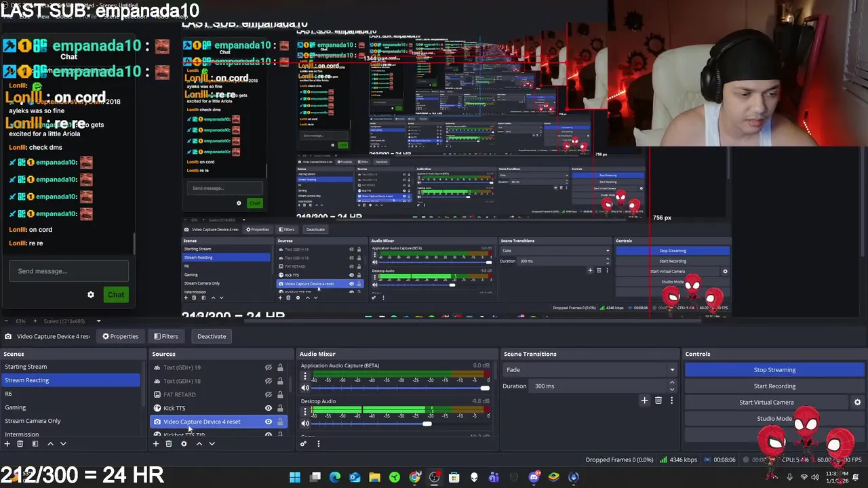Open advanced audio properties gears icon
This screenshot has height=488, width=868.
click(303, 444)
